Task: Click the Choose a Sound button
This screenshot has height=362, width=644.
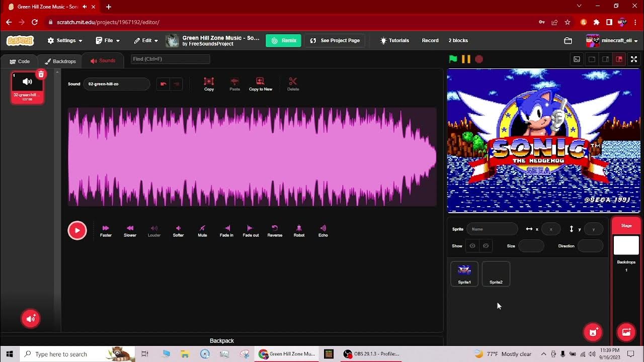Action: point(31,318)
